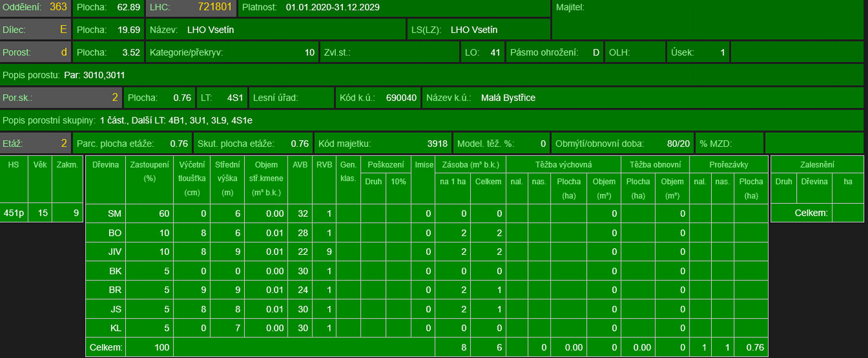The height and width of the screenshot is (358, 868).
Task: Click the BK species cell
Action: [x=106, y=271]
